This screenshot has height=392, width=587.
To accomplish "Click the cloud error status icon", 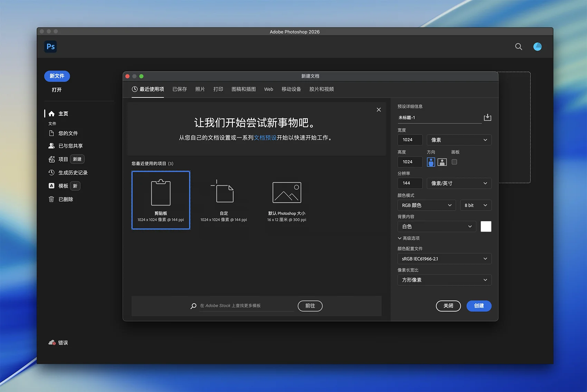I will (52, 343).
